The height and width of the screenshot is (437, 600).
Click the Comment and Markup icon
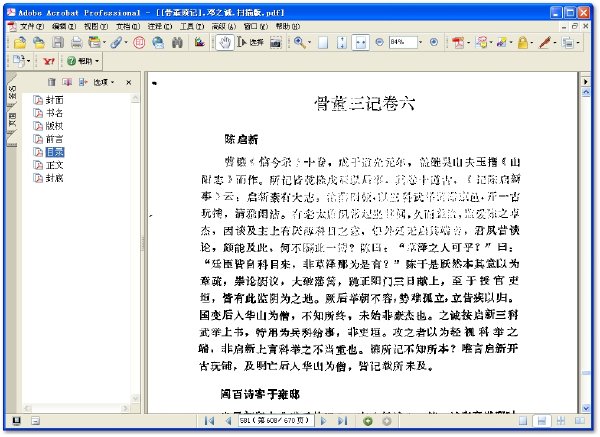pyautogui.click(x=481, y=42)
